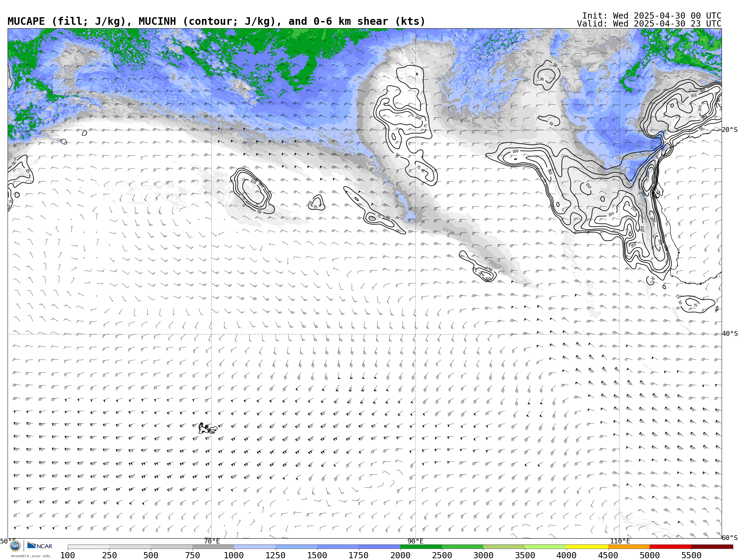This screenshot has height=560, width=744.
Task: Click the Kerguelen Islands outline near 70°E
Action: pos(207,428)
